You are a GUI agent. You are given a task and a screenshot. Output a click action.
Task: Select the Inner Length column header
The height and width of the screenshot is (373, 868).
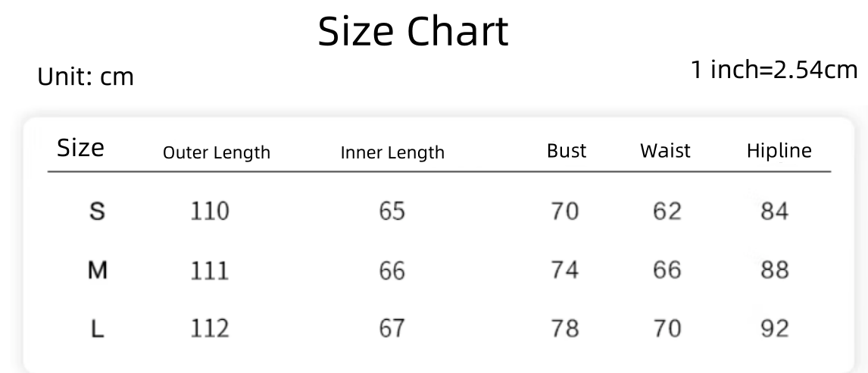coord(392,152)
